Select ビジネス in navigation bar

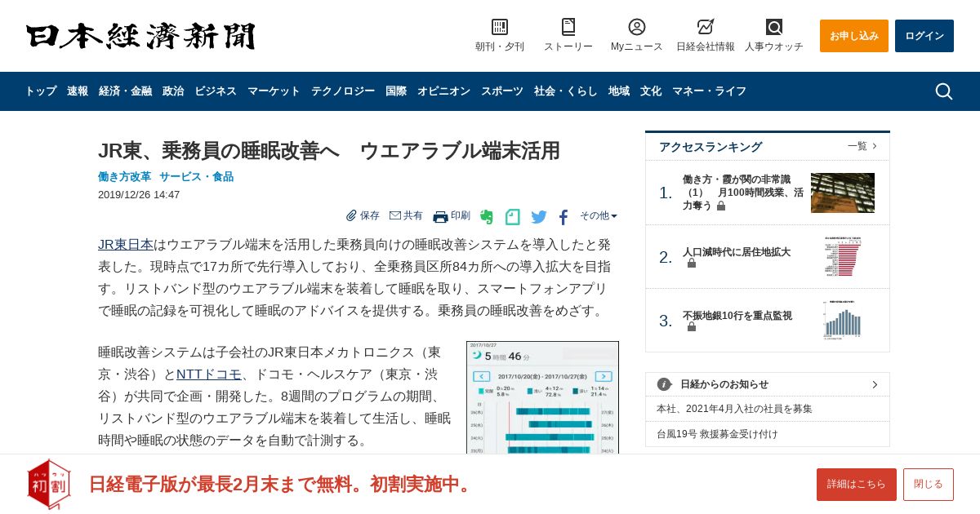(x=216, y=91)
